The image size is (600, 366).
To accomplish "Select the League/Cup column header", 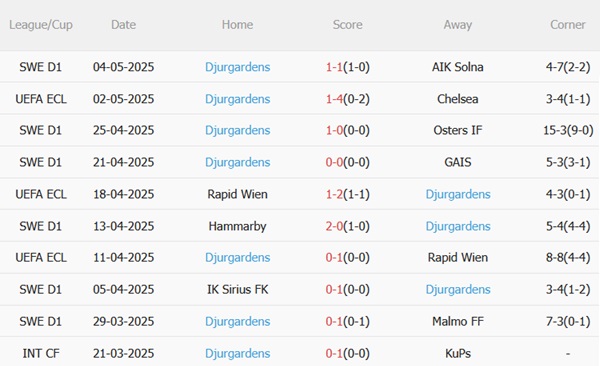I will [41, 25].
